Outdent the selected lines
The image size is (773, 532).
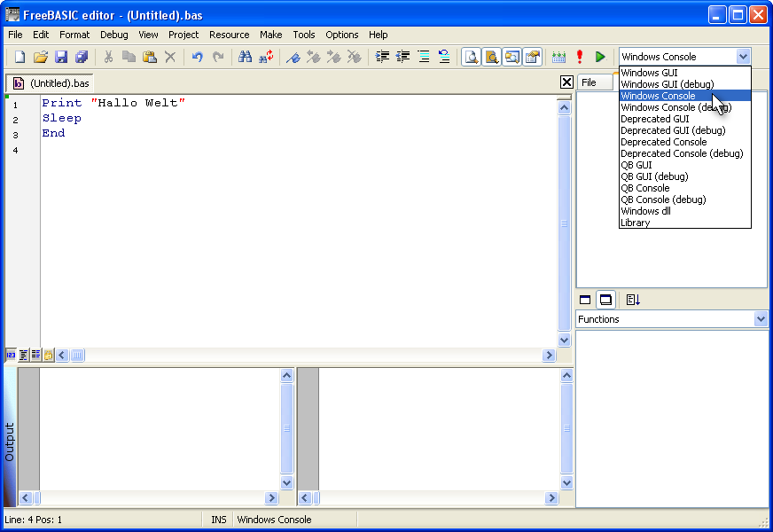click(x=402, y=57)
